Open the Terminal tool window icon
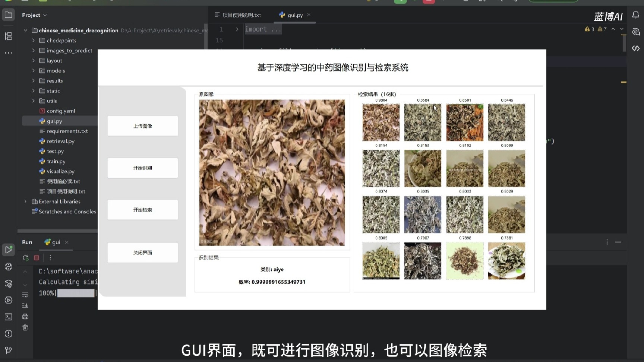The height and width of the screenshot is (362, 644). tap(8, 317)
